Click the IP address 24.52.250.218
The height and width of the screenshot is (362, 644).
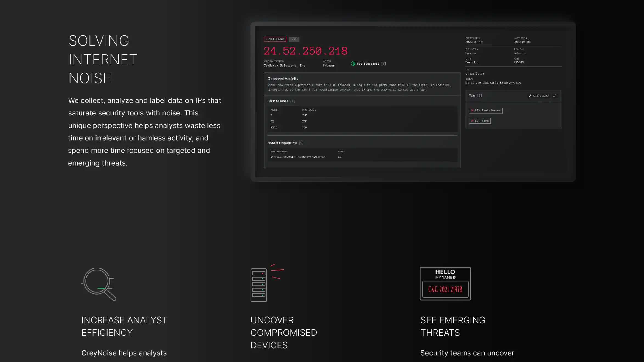click(x=305, y=51)
